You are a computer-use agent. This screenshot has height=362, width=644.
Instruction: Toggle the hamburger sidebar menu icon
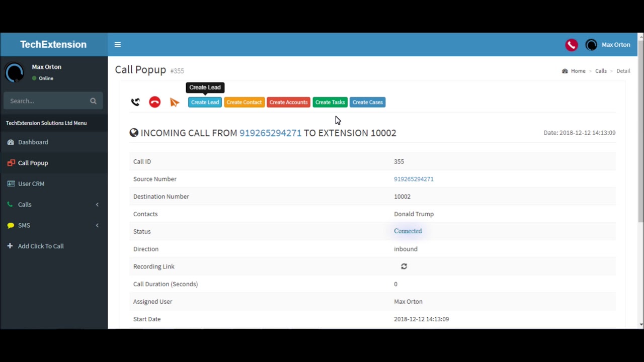(118, 45)
